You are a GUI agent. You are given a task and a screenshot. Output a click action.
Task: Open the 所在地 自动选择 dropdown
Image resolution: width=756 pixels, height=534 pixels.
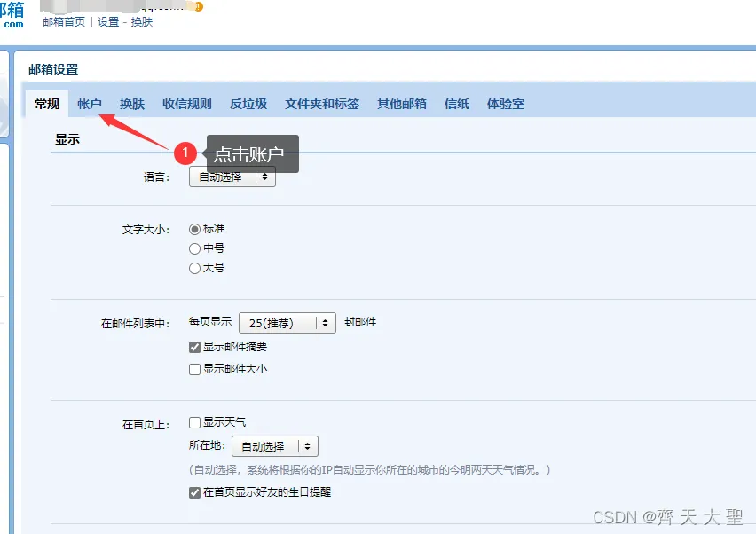(x=275, y=446)
